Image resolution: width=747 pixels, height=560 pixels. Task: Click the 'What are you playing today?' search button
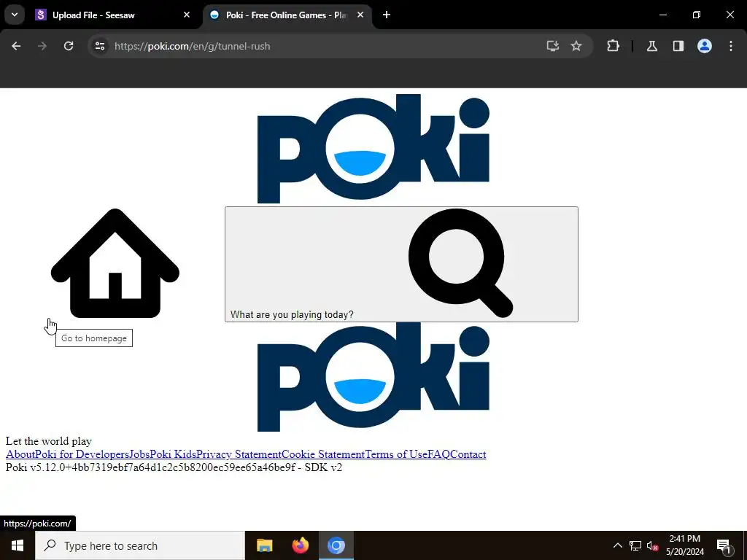[402, 264]
